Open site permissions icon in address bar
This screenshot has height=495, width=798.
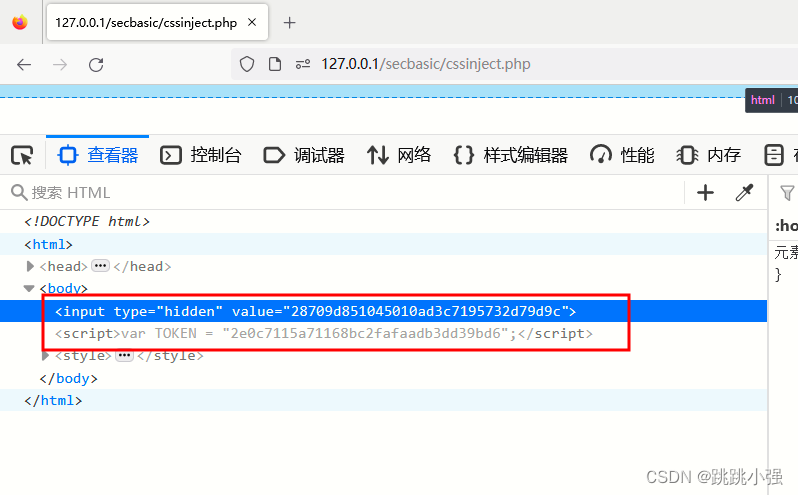click(303, 64)
